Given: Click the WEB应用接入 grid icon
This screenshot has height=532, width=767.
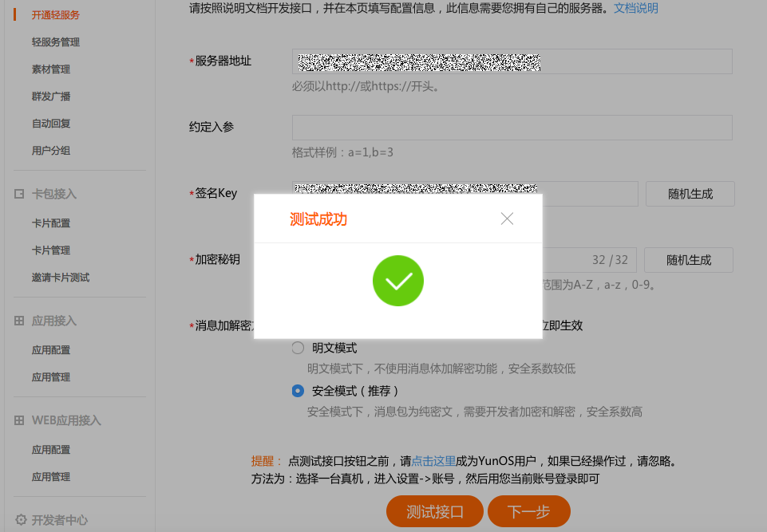Looking at the screenshot, I should click(x=19, y=420).
